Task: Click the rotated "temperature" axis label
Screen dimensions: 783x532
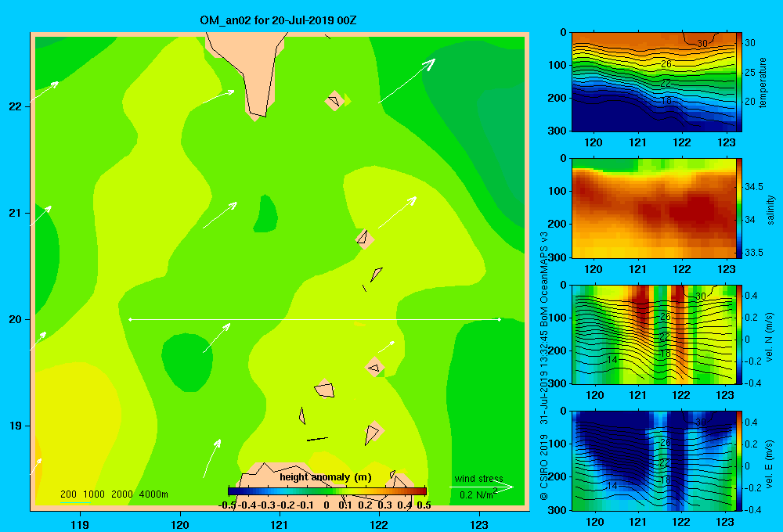Action: (763, 82)
